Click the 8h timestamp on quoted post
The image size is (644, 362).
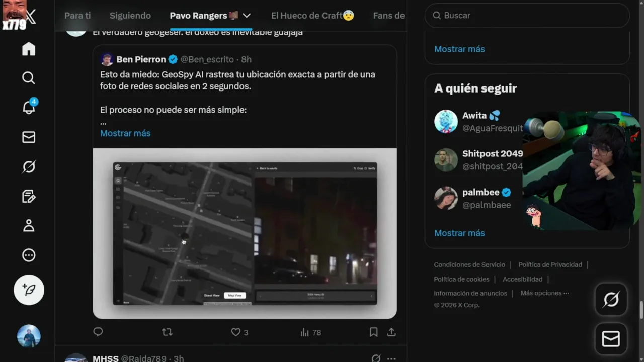click(x=246, y=59)
